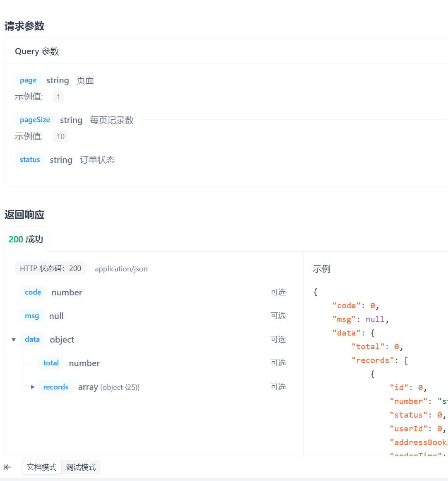Click the example value 1 under page
This screenshot has width=448, height=481.
click(x=58, y=96)
